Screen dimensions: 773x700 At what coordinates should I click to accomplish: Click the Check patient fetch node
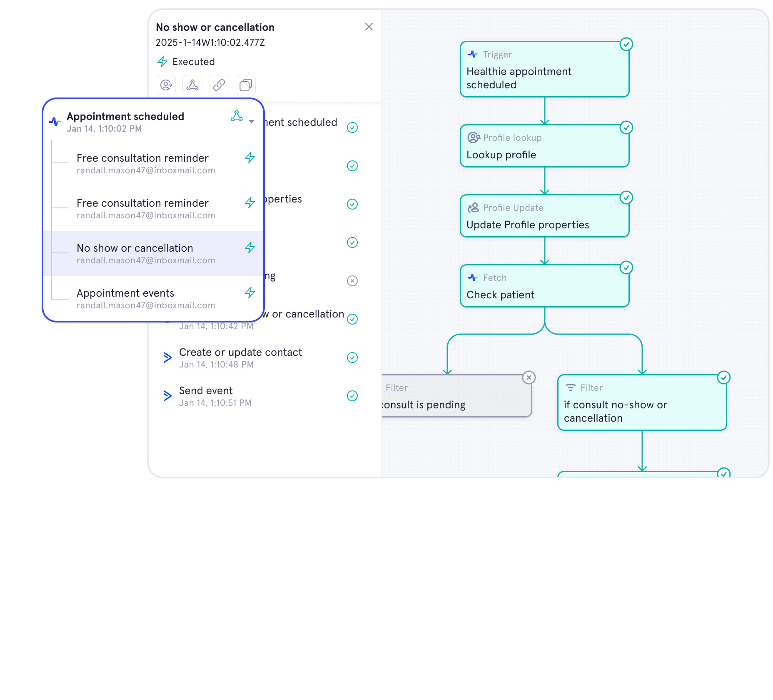[544, 286]
